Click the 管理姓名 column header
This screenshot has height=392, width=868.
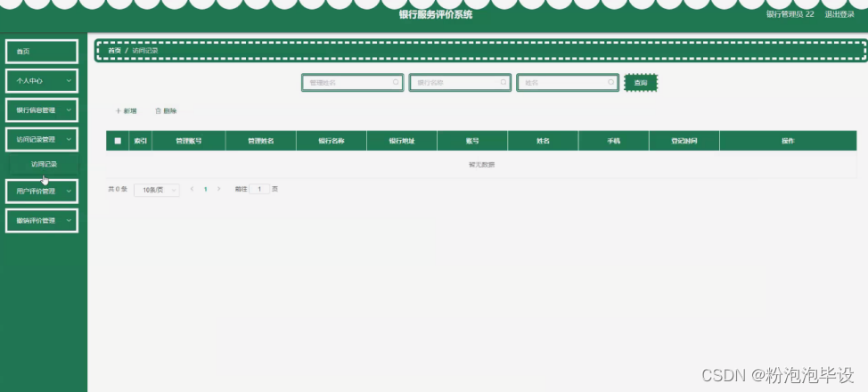[261, 141]
